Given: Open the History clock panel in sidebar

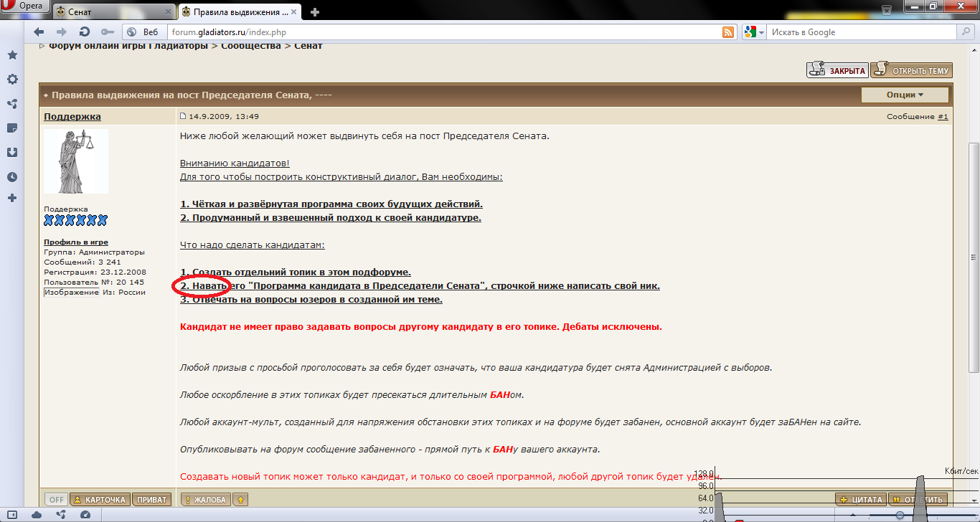Looking at the screenshot, I should [12, 177].
